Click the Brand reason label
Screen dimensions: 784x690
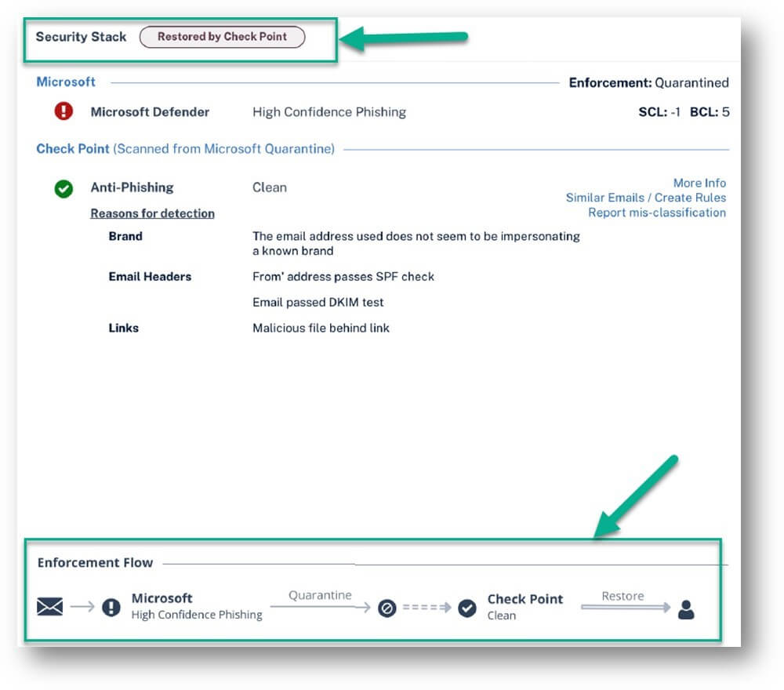pos(125,236)
